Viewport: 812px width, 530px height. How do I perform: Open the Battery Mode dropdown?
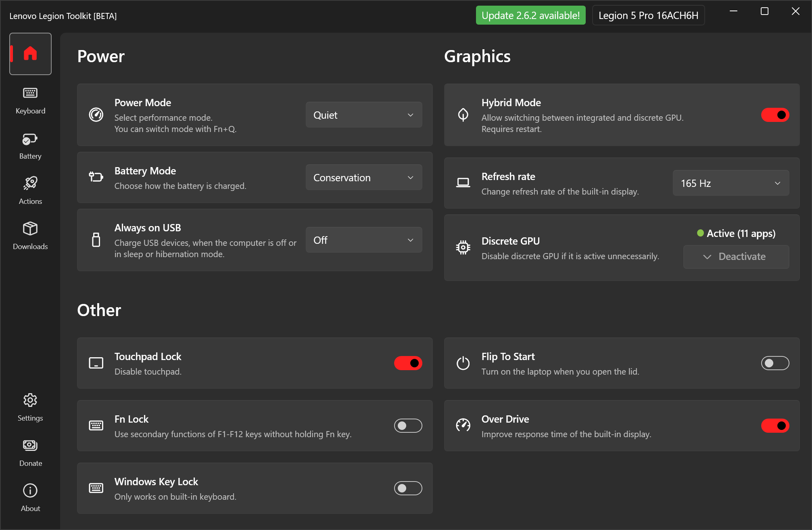coord(363,177)
